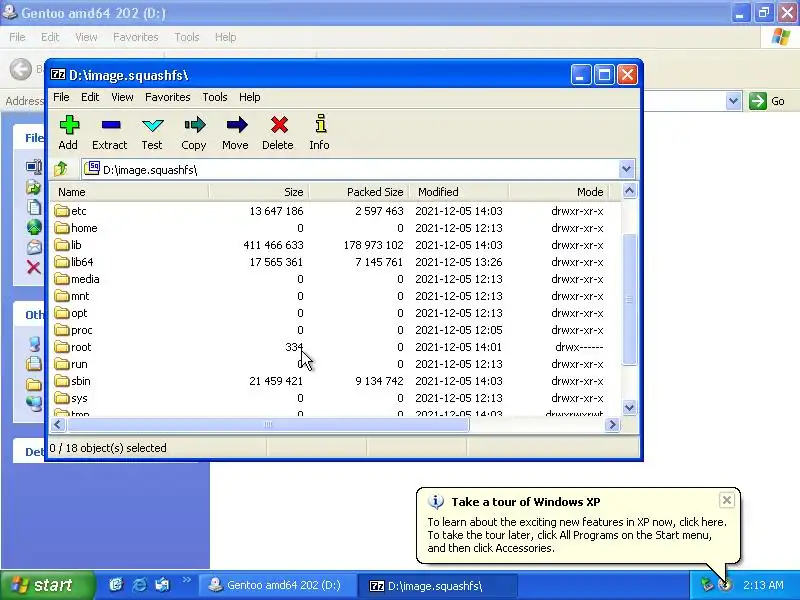Click the Go button in Explorer

766,101
